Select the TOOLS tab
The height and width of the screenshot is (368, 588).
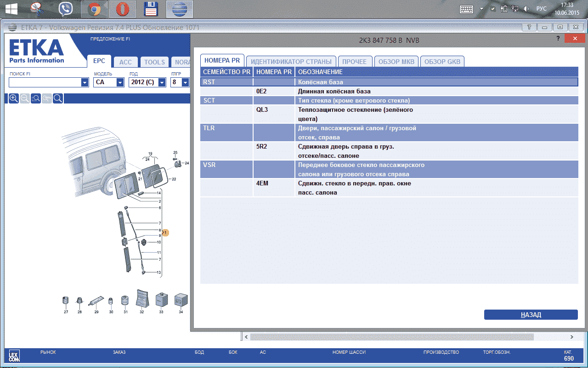[154, 62]
